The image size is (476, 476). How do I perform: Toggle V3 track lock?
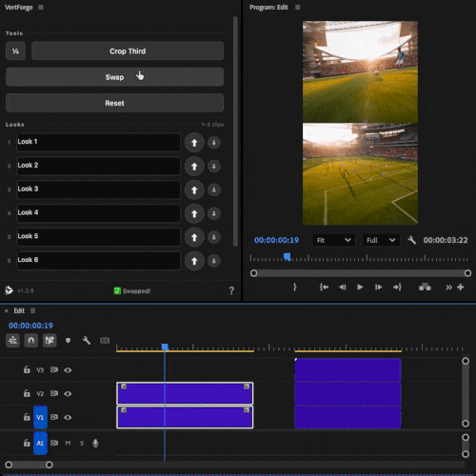(x=27, y=369)
